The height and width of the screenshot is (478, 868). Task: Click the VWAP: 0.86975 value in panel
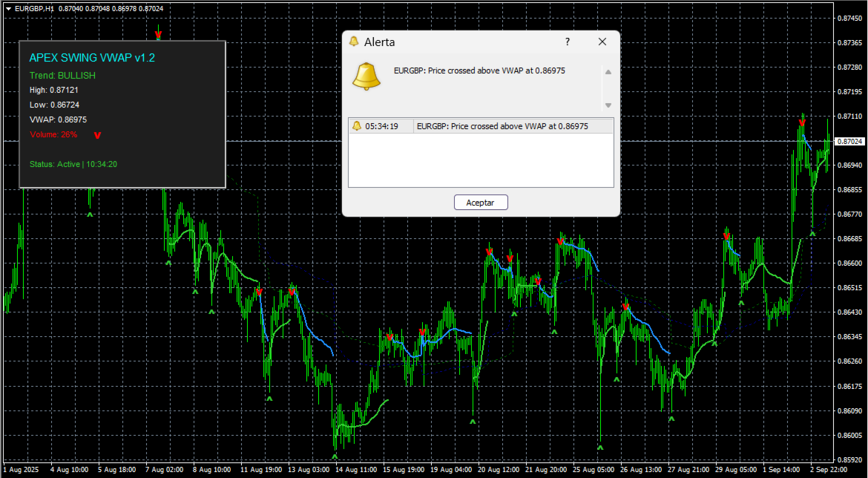click(58, 119)
